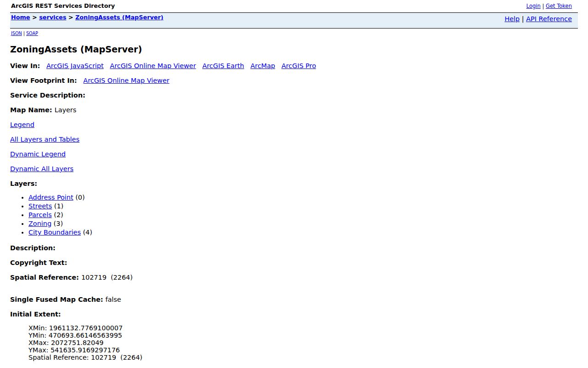Viewport: 588px width, 368px height.
Task: View in ArcGIS Pro
Action: (299, 66)
